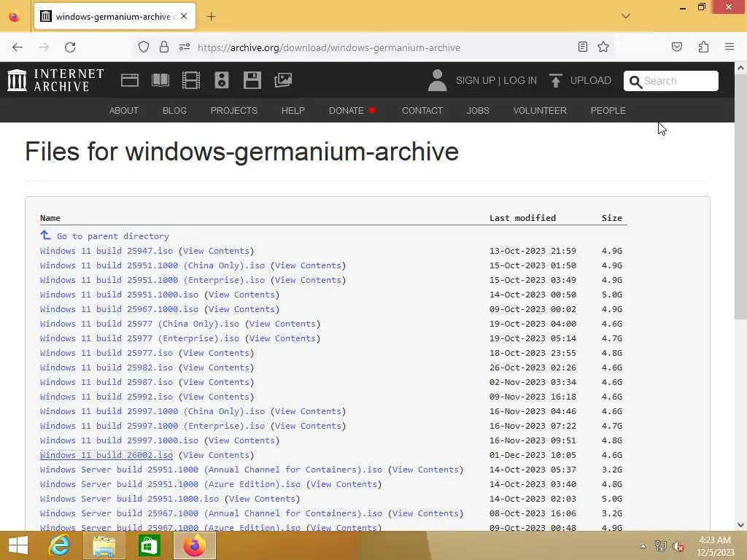This screenshot has height=560, width=747.
Task: Click Go to parent directory link
Action: (113, 236)
